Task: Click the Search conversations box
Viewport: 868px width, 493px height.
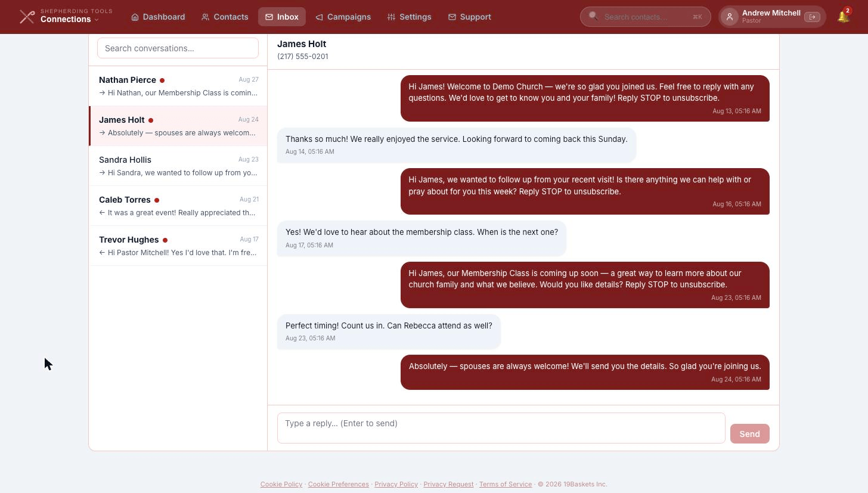Action: point(178,48)
